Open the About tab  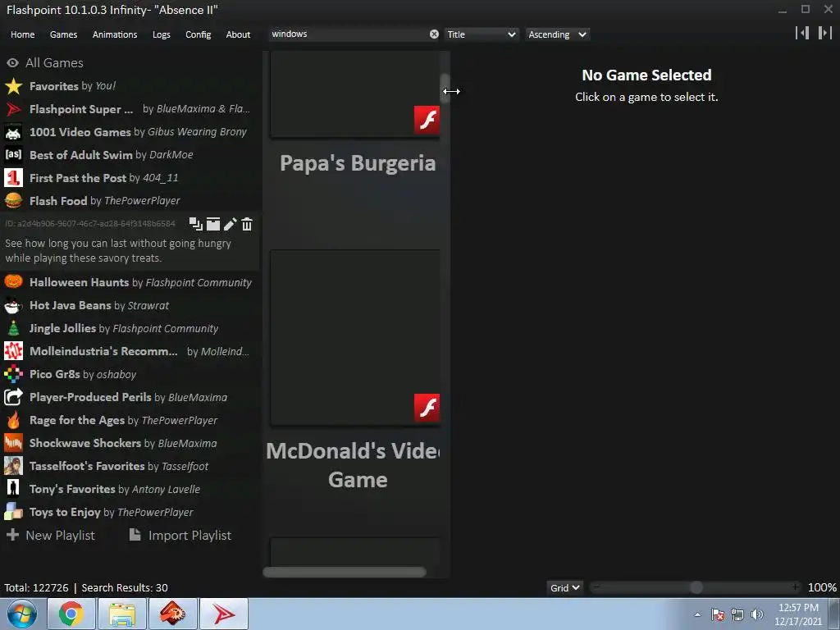click(238, 34)
